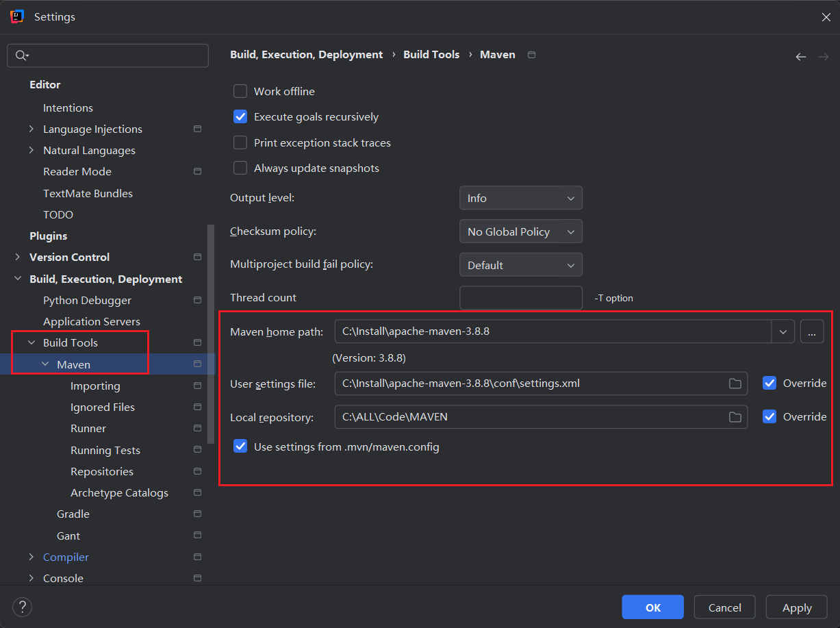The height and width of the screenshot is (628, 840).
Task: Click project icon beside Importing row
Action: pos(197,386)
